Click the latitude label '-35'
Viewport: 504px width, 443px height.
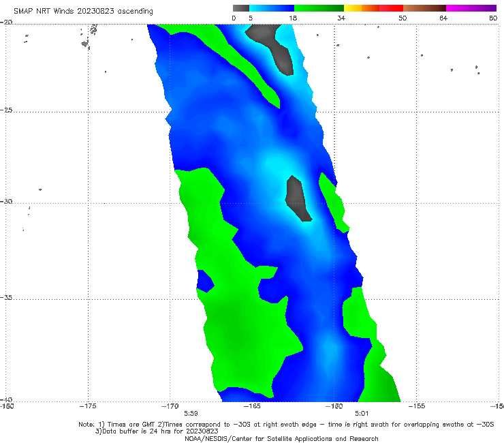coord(6,298)
